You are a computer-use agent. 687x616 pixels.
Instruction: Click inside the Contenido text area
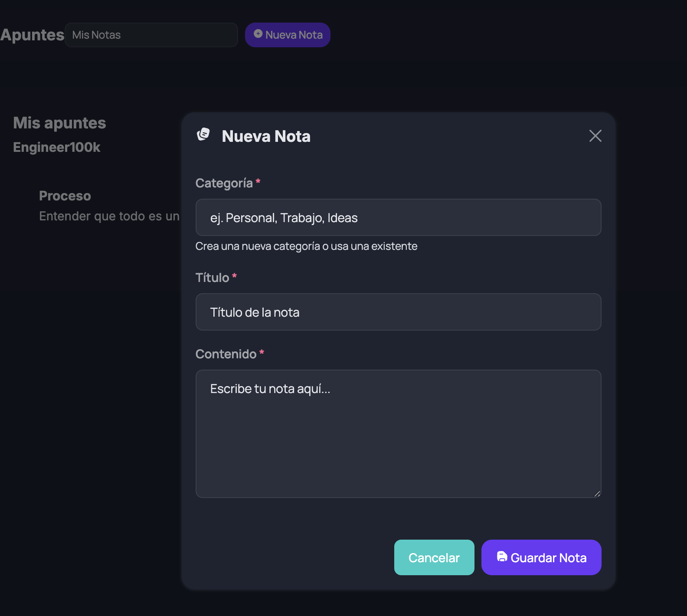coord(398,434)
